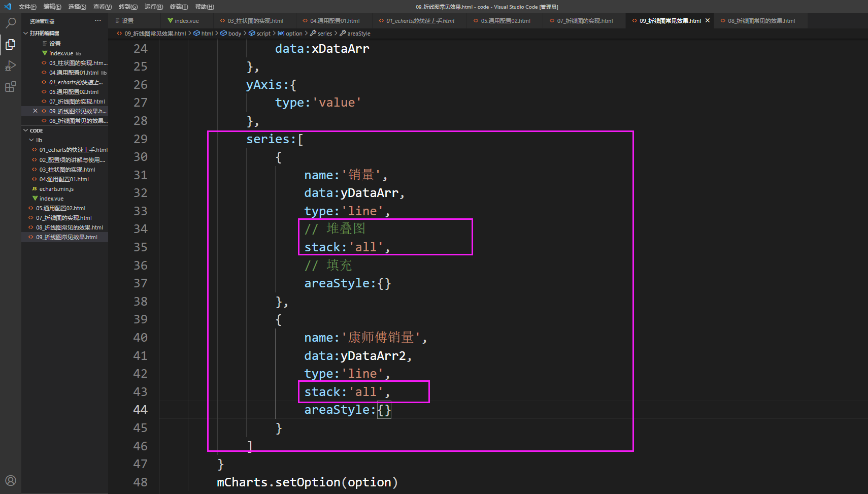Switch to 07_折线图的实现.html tab

pyautogui.click(x=585, y=21)
